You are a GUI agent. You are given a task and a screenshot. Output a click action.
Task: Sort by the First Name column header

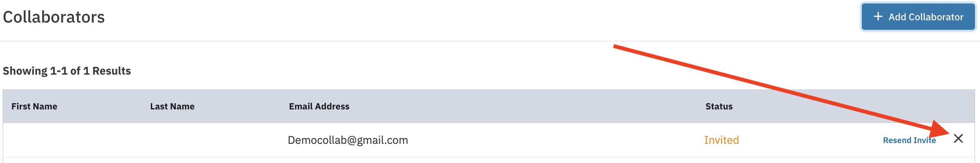(34, 106)
